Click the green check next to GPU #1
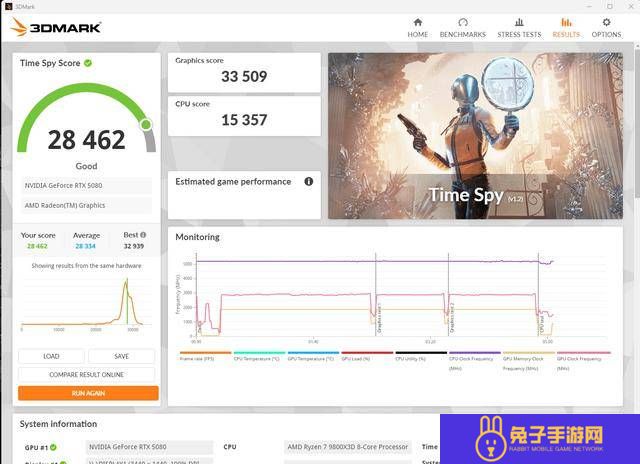 [53, 447]
